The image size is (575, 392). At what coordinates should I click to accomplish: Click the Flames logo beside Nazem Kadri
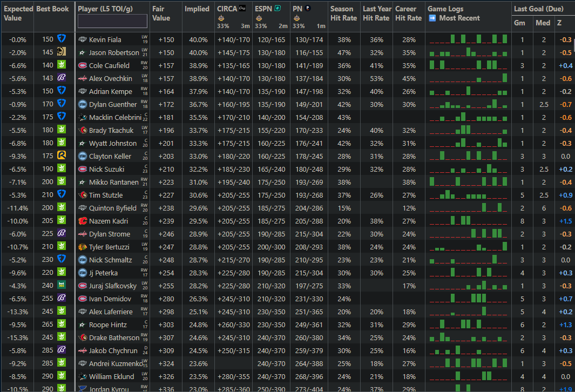point(83,221)
